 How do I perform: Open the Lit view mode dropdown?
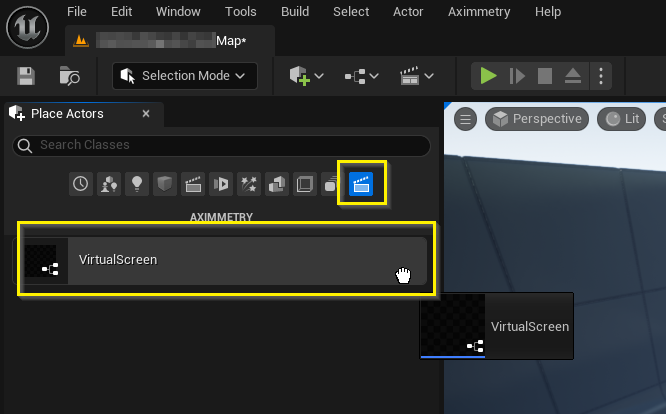coord(621,119)
